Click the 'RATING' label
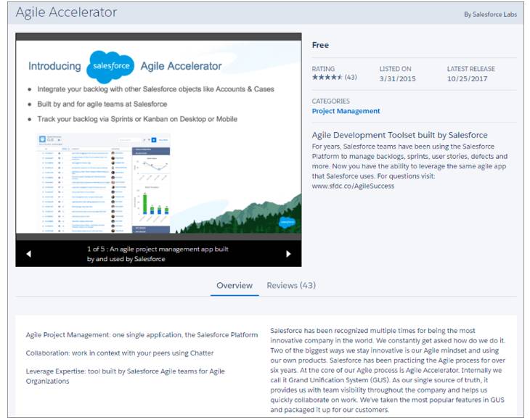The height and width of the screenshot is (420, 530). [x=323, y=69]
